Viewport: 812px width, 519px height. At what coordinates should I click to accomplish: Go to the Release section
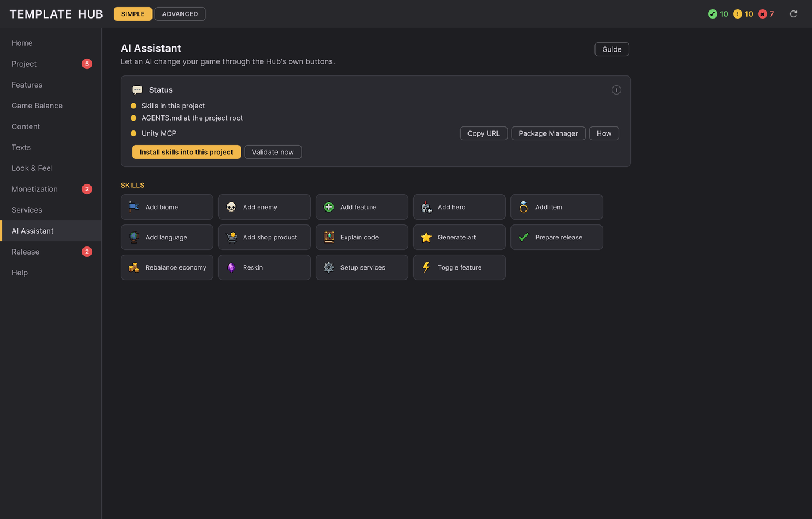point(51,252)
